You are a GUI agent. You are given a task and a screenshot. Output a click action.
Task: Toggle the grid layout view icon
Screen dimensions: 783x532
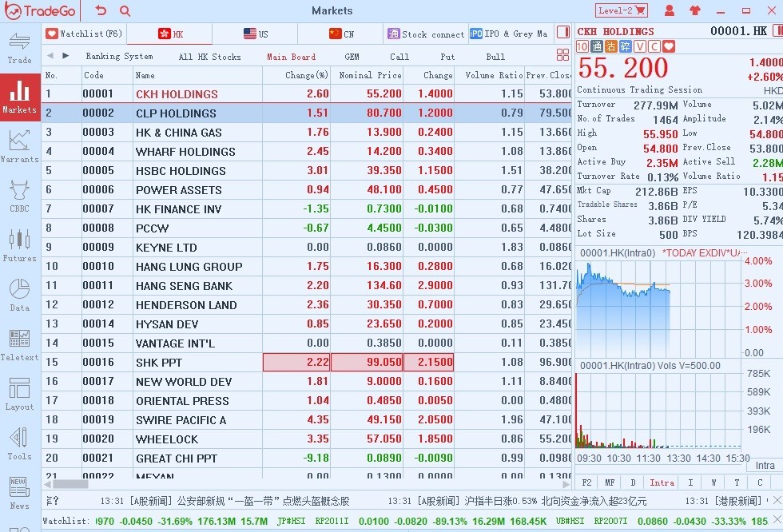(562, 55)
